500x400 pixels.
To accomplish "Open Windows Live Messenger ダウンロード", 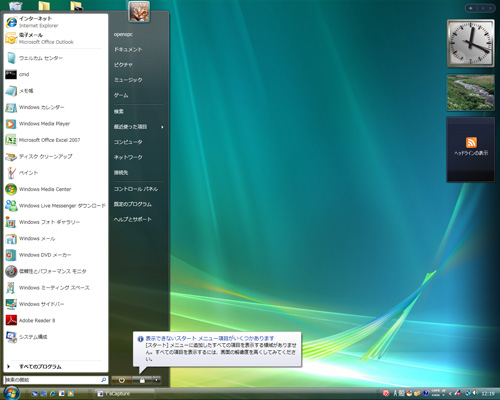I will click(56, 206).
